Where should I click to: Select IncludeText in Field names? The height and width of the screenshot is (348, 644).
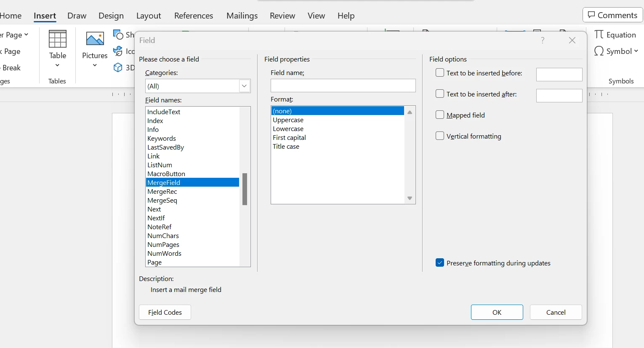click(192, 112)
